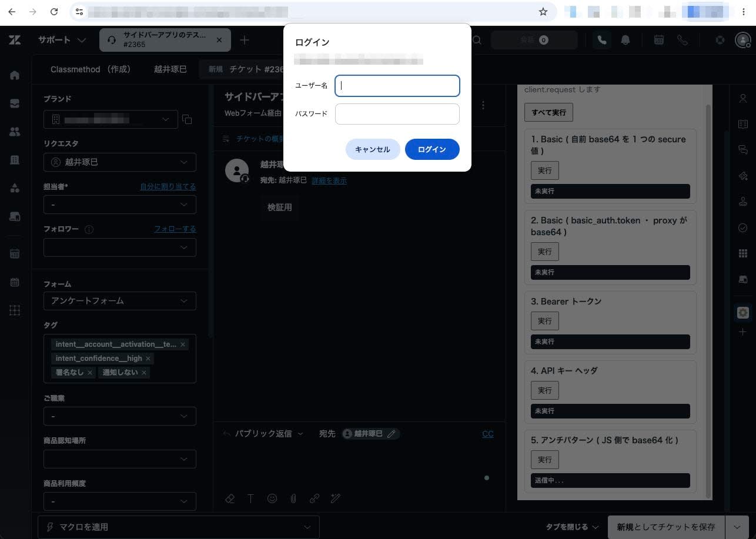The height and width of the screenshot is (539, 756).
Task: Open user context icon in right rail
Action: [x=743, y=98]
